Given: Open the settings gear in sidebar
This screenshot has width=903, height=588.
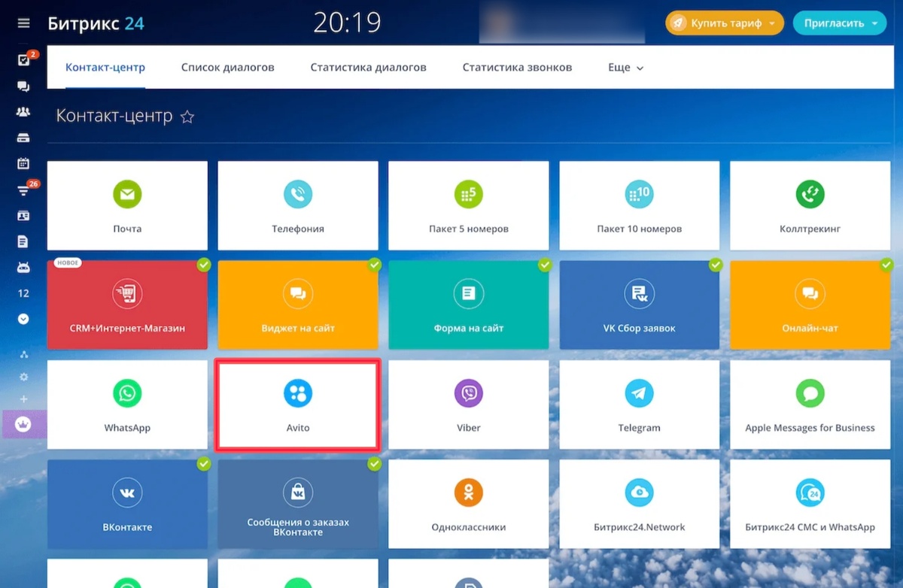Looking at the screenshot, I should [x=23, y=377].
